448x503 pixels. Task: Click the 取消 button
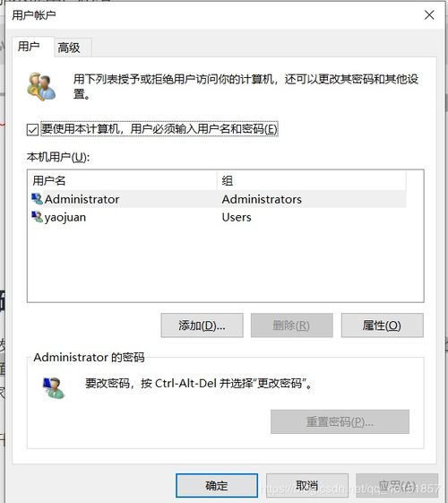point(307,485)
